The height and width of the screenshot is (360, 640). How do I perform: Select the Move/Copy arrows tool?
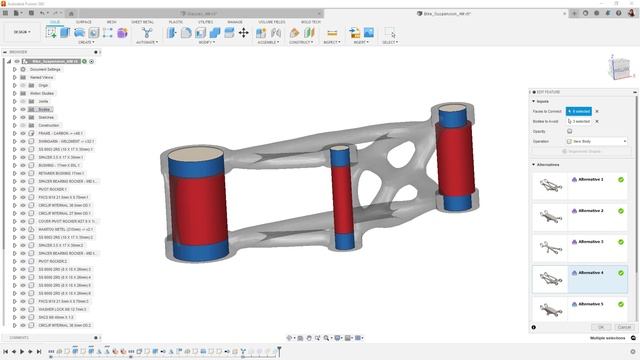[x=244, y=33]
